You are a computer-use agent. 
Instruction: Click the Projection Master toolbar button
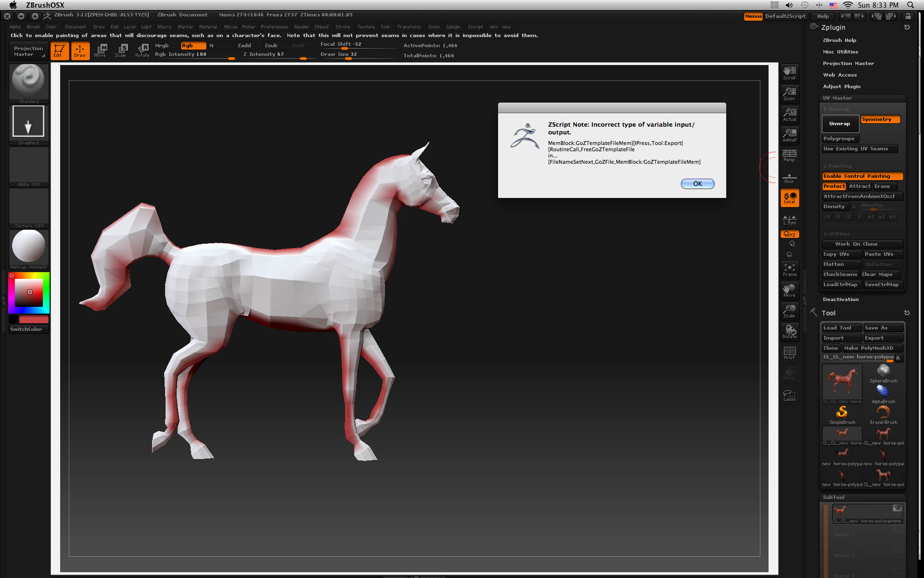click(x=28, y=51)
